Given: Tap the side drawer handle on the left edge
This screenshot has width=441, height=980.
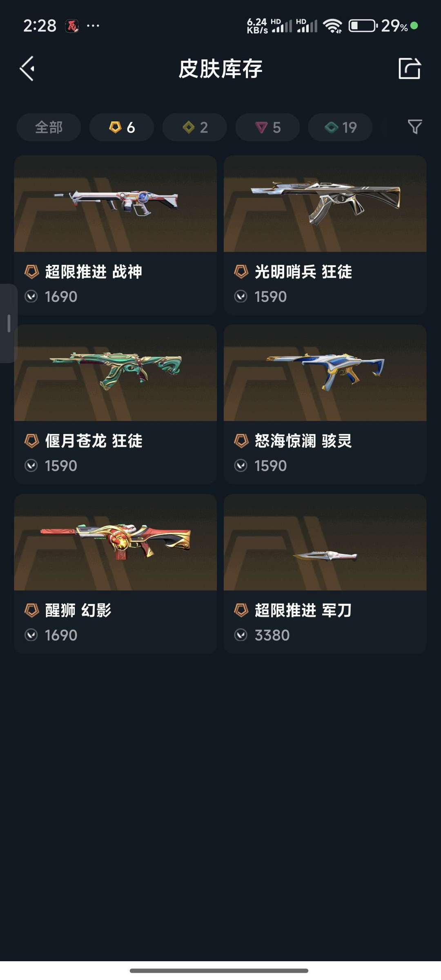Looking at the screenshot, I should coord(9,323).
